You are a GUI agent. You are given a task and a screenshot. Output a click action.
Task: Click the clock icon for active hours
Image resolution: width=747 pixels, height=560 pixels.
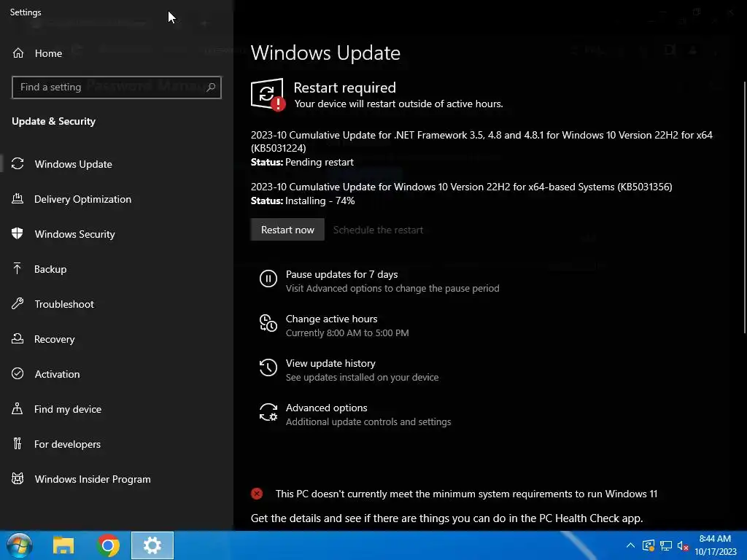tap(268, 323)
